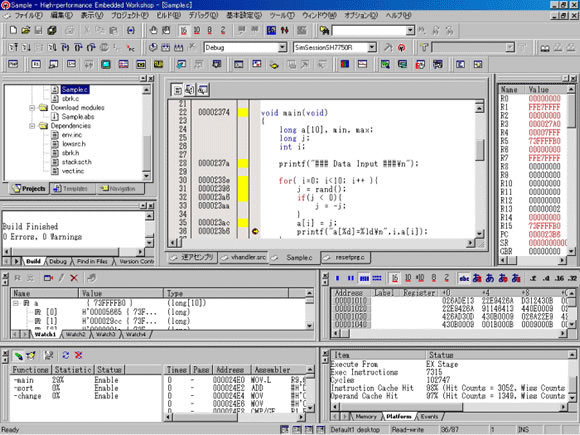
Task: Click the register pane down scroll arrow
Action: (x=571, y=251)
